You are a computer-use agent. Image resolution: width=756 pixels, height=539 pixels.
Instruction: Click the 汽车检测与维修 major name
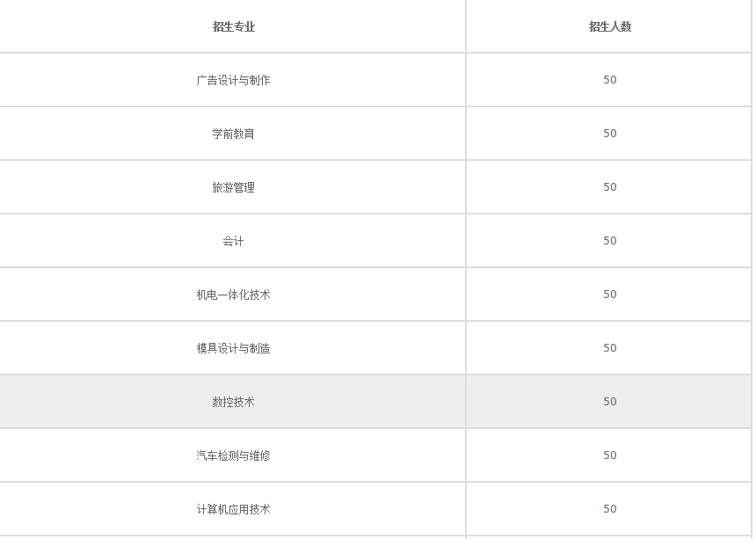[233, 455]
